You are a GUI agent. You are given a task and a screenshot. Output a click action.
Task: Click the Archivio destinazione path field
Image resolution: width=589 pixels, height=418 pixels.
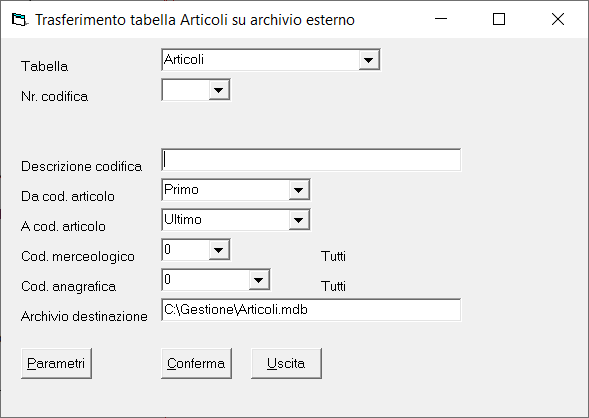tap(311, 310)
